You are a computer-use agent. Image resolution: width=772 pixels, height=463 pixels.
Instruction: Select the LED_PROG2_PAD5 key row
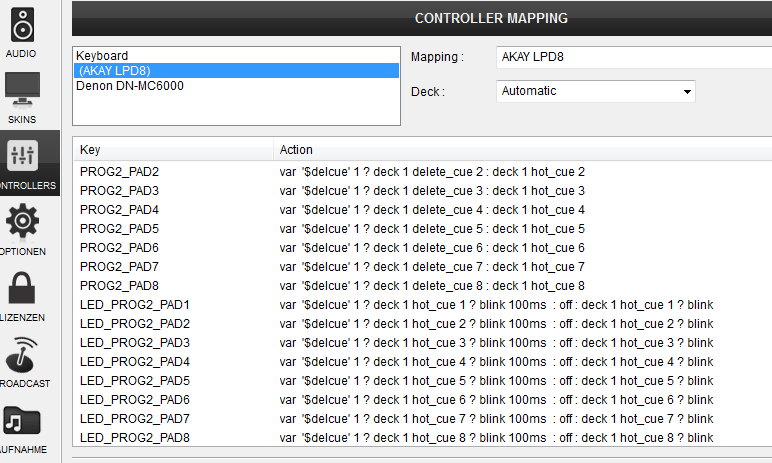click(423, 381)
